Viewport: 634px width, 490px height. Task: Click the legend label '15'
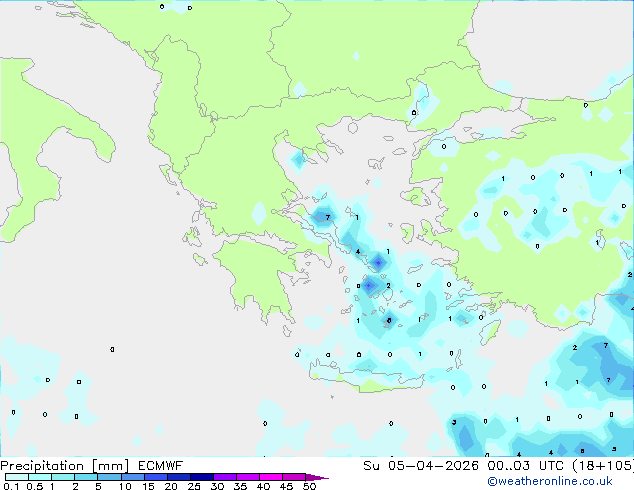pos(148,486)
